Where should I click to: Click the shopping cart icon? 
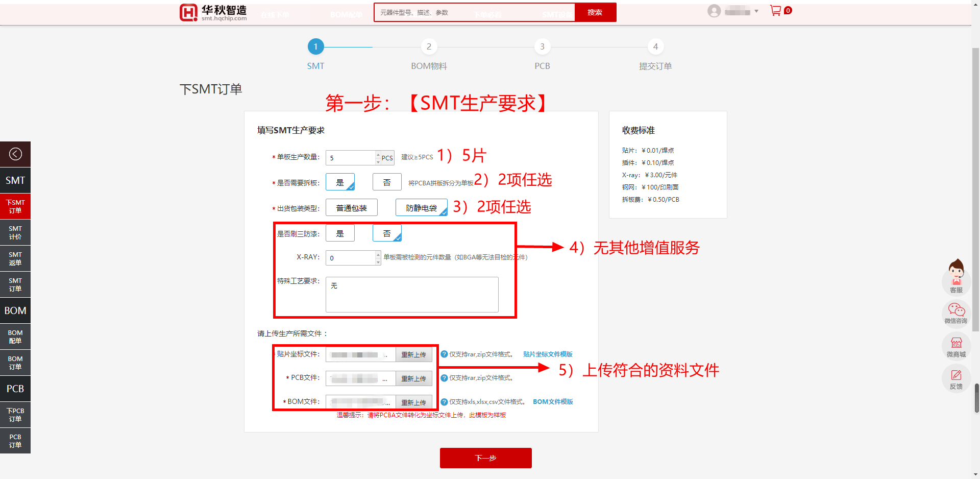coord(775,11)
